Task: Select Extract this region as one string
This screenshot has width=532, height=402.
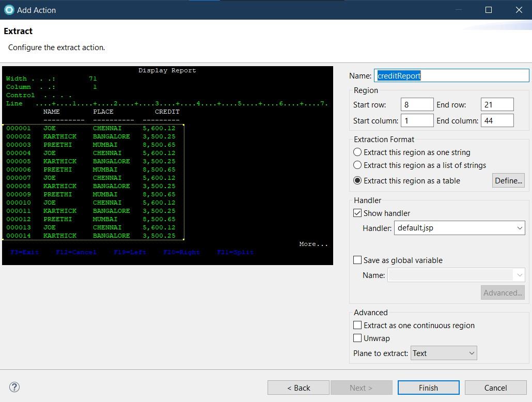Action: (412, 152)
